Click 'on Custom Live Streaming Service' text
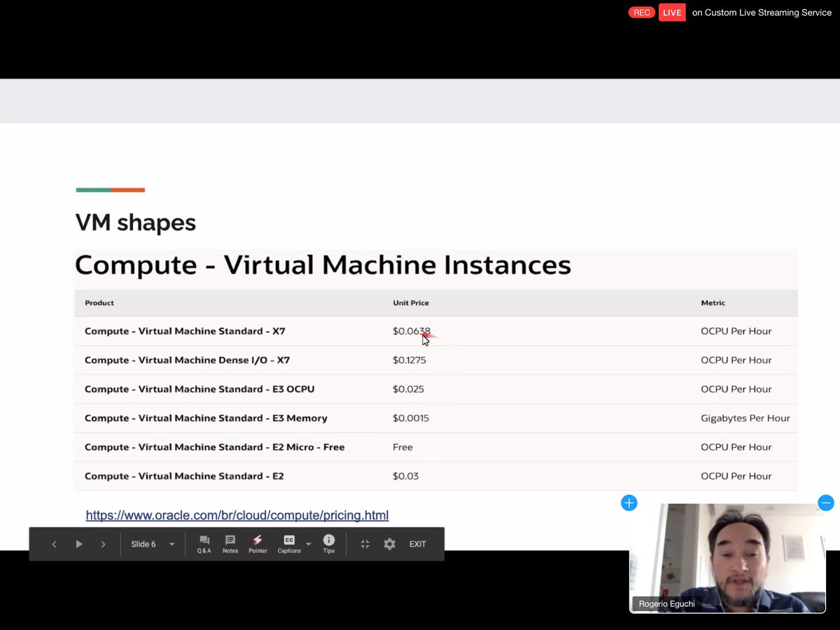The image size is (840, 630). click(762, 13)
